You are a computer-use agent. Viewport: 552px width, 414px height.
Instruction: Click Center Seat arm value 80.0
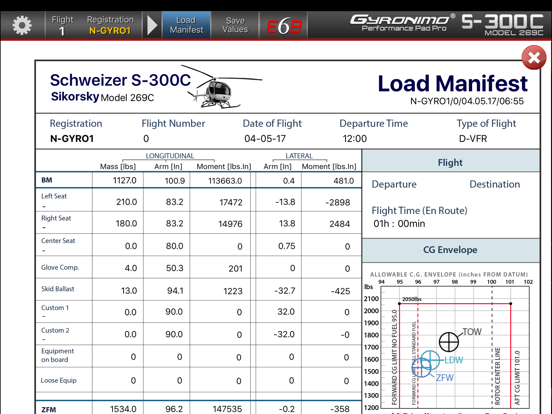pyautogui.click(x=174, y=246)
